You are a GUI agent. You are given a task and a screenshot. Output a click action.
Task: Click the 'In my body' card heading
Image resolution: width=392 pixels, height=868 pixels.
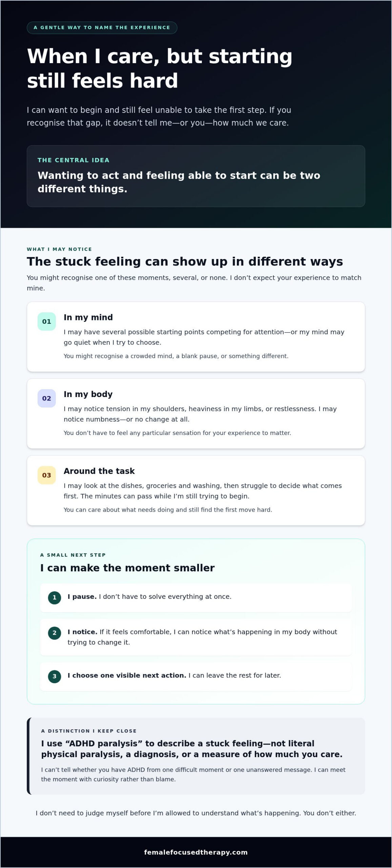[x=88, y=394]
